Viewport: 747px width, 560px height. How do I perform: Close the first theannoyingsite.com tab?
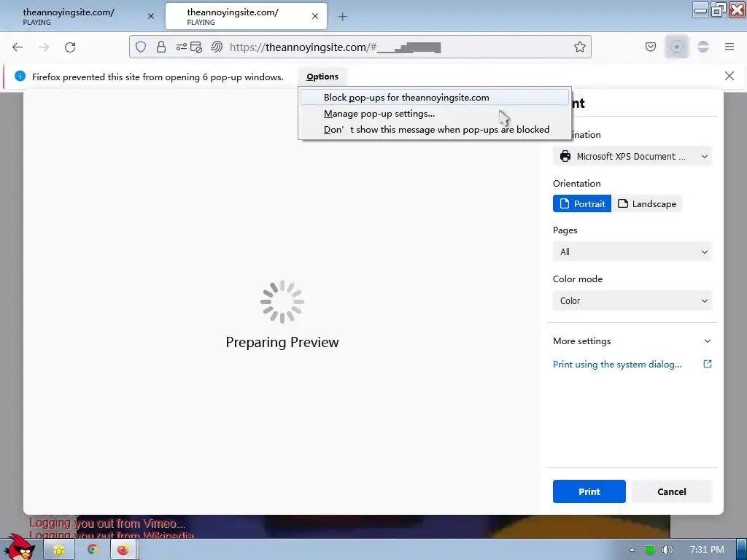pyautogui.click(x=151, y=16)
